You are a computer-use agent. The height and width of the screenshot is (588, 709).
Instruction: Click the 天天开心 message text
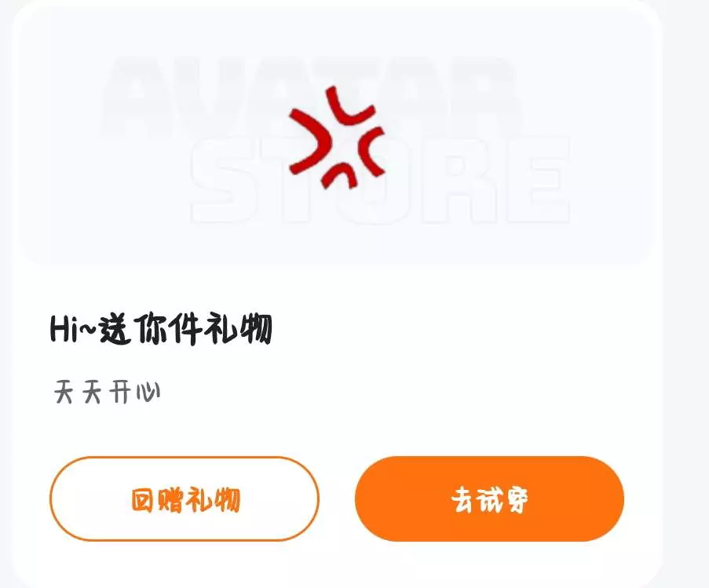(x=107, y=392)
